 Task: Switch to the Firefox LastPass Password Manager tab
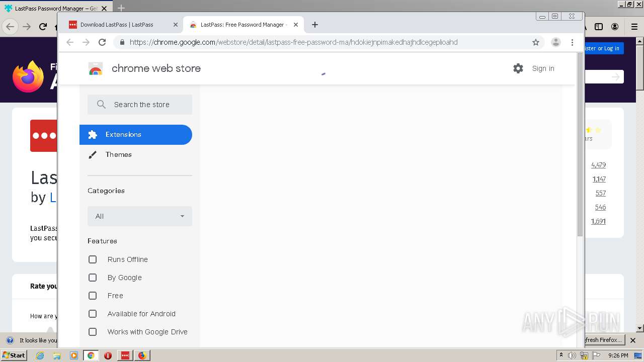tap(55, 8)
